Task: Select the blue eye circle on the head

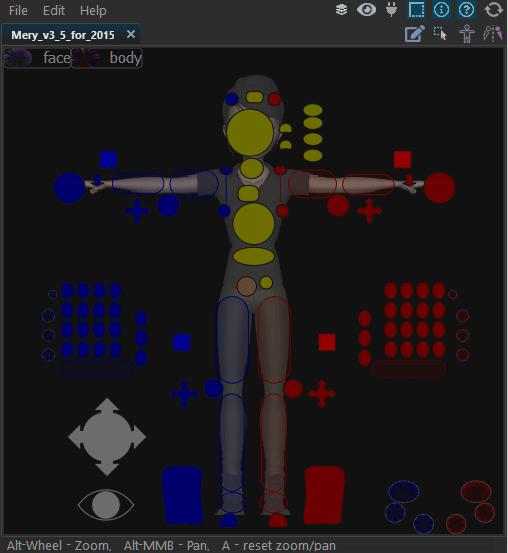Action: 232,99
